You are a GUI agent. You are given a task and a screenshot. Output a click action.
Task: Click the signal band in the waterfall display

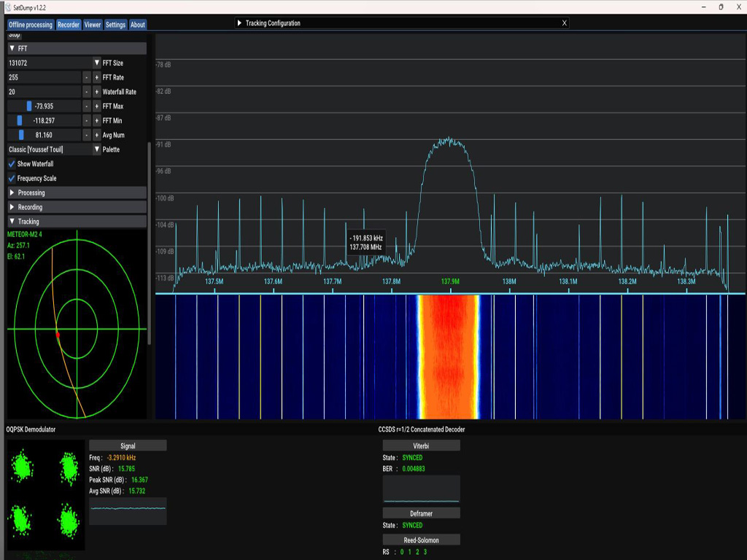[x=449, y=357]
